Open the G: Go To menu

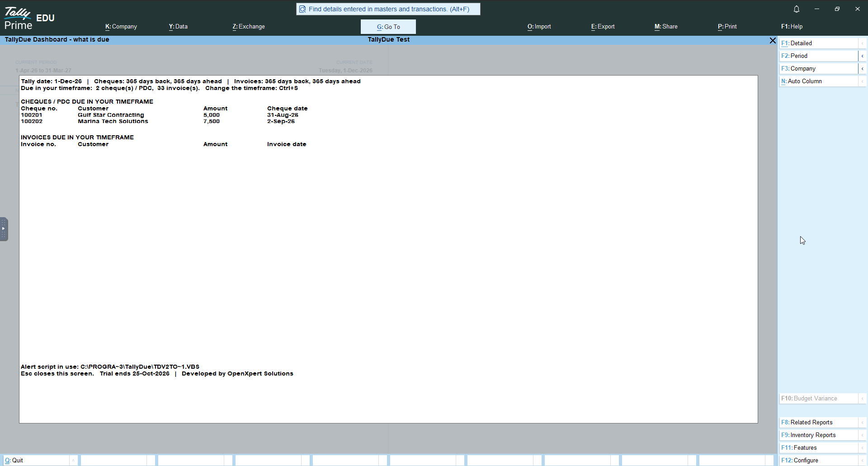click(388, 27)
